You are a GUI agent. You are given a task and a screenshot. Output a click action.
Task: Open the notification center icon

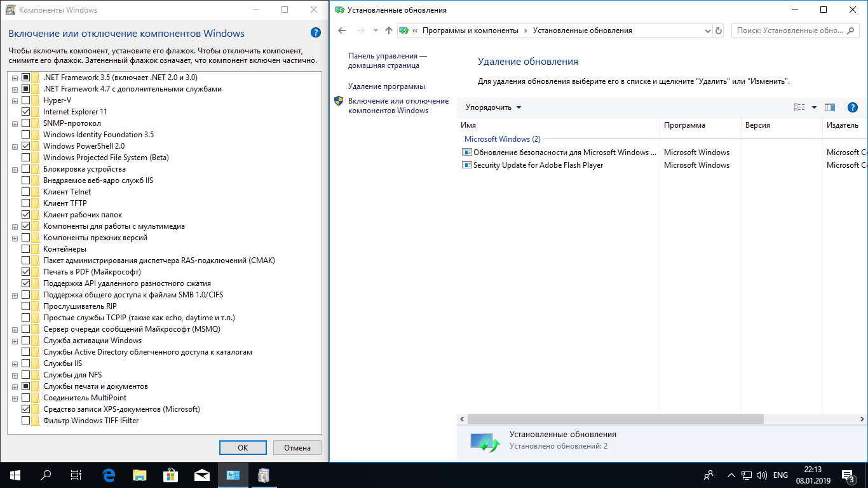coord(848,475)
